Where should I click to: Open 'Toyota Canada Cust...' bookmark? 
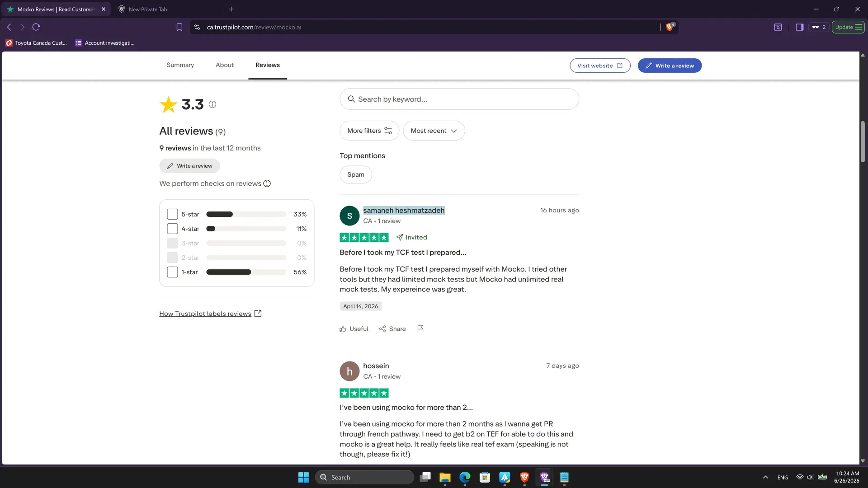(36, 43)
